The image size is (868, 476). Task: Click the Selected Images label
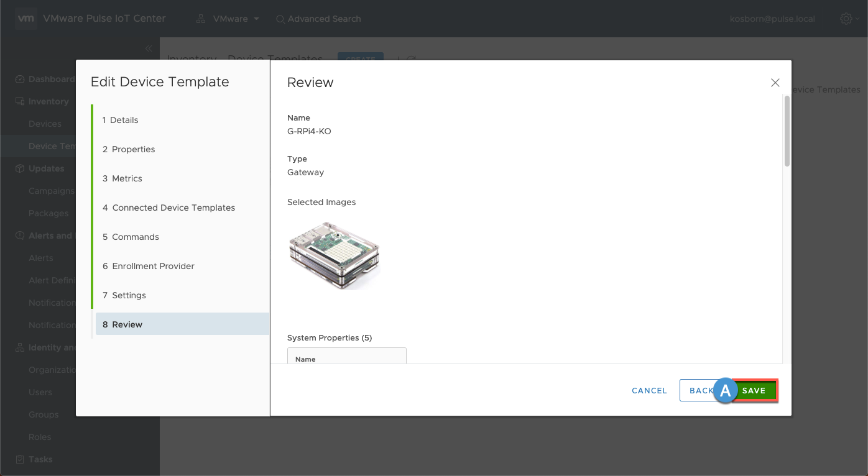click(x=321, y=202)
